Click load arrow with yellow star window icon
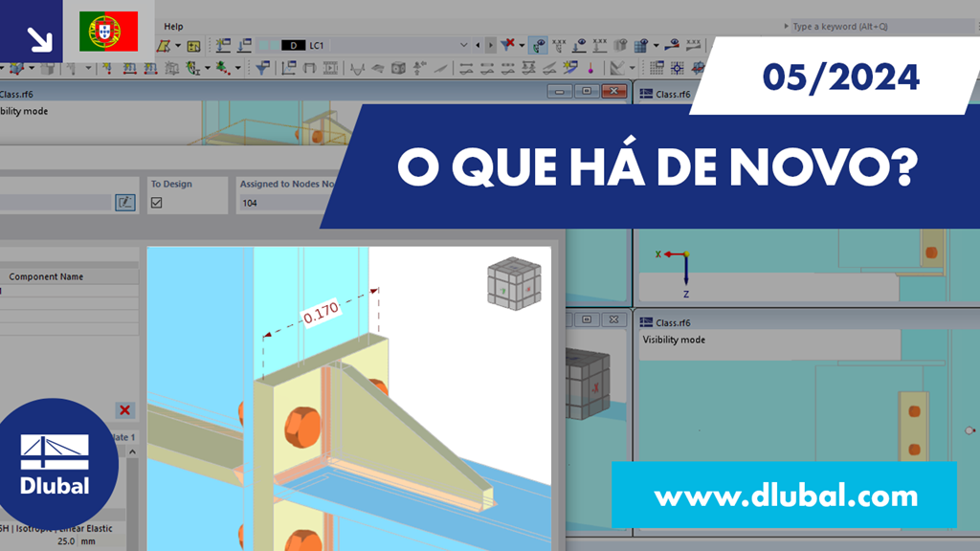This screenshot has height=551, width=980. tap(223, 45)
